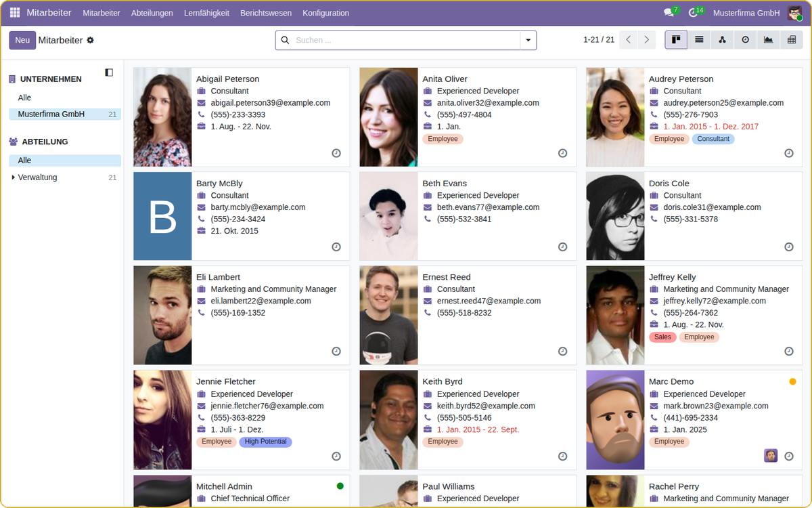The image size is (812, 508).
Task: Open Barty McBly's letter B avatar
Action: click(x=162, y=216)
